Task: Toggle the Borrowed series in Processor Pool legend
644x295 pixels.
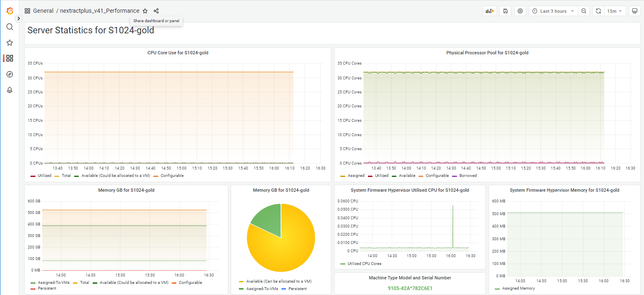Action: click(x=468, y=176)
